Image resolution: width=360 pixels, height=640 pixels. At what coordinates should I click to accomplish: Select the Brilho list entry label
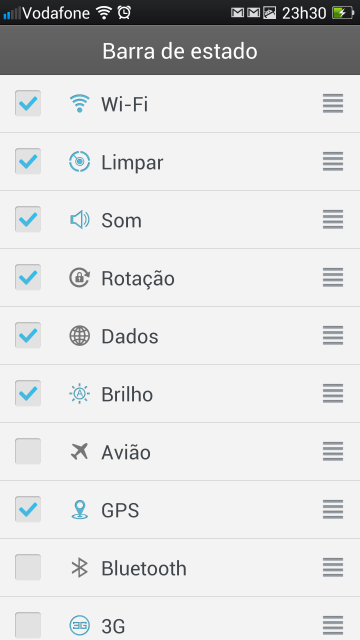coord(127,394)
